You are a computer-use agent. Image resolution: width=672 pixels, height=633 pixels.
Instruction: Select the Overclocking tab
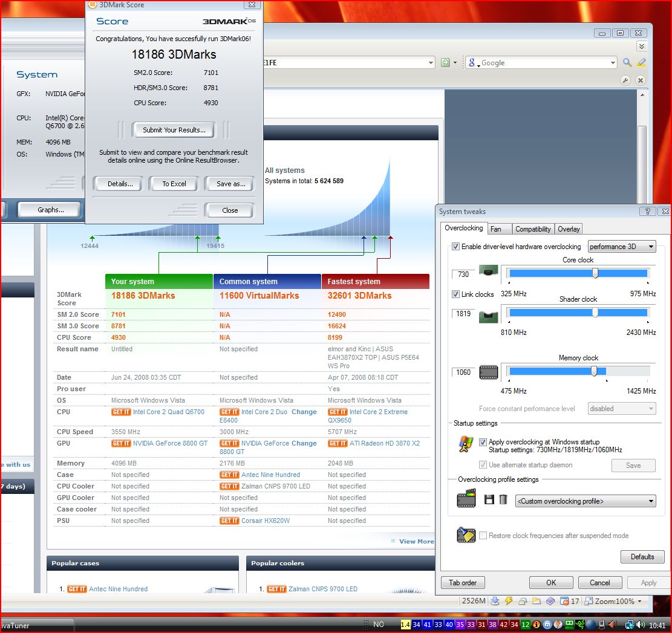tap(464, 228)
